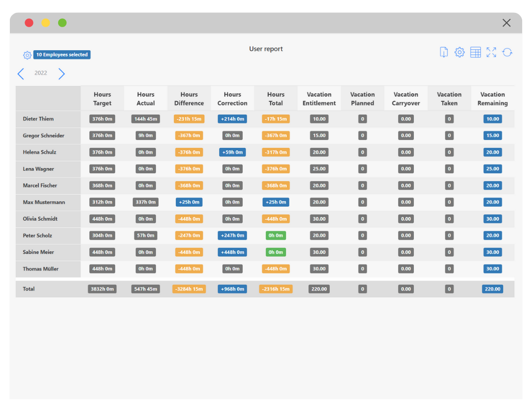The image size is (532, 411).
Task: Click Sabine Meier's green 0h 0m total badge
Action: (276, 252)
